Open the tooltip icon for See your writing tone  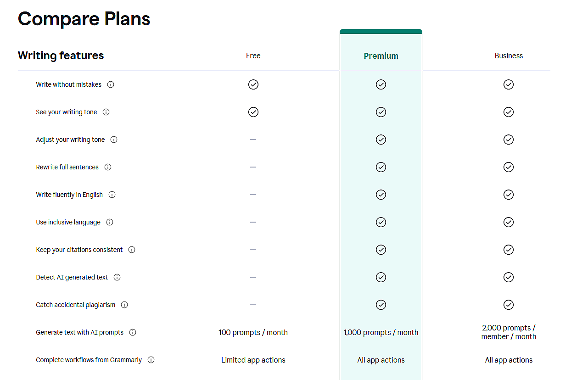pos(106,112)
